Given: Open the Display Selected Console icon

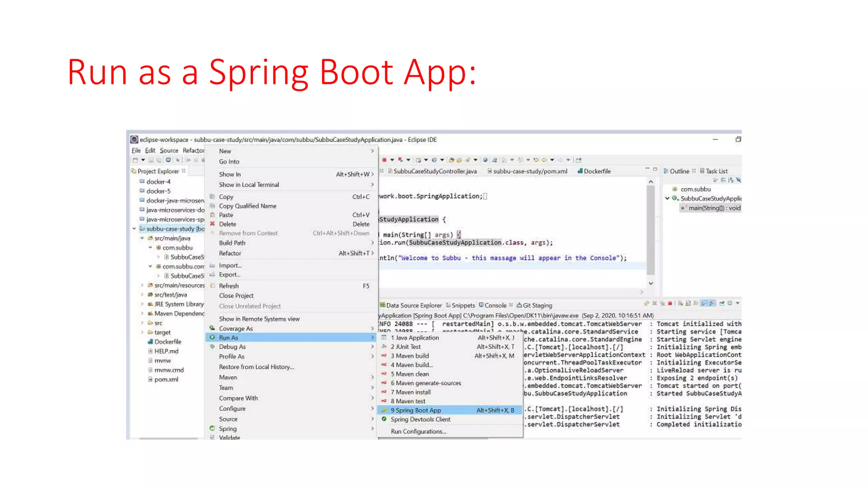Looking at the screenshot, I should tap(730, 303).
